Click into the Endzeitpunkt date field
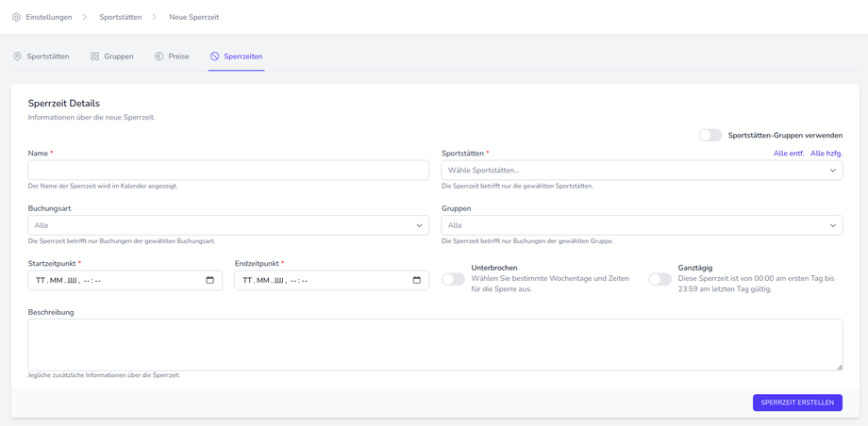 coord(331,281)
